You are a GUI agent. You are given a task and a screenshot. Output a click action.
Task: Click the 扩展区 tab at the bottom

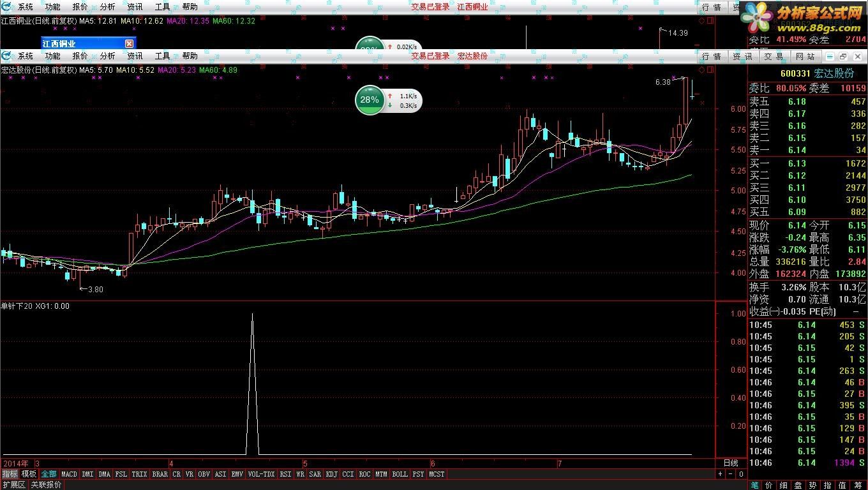(x=13, y=485)
